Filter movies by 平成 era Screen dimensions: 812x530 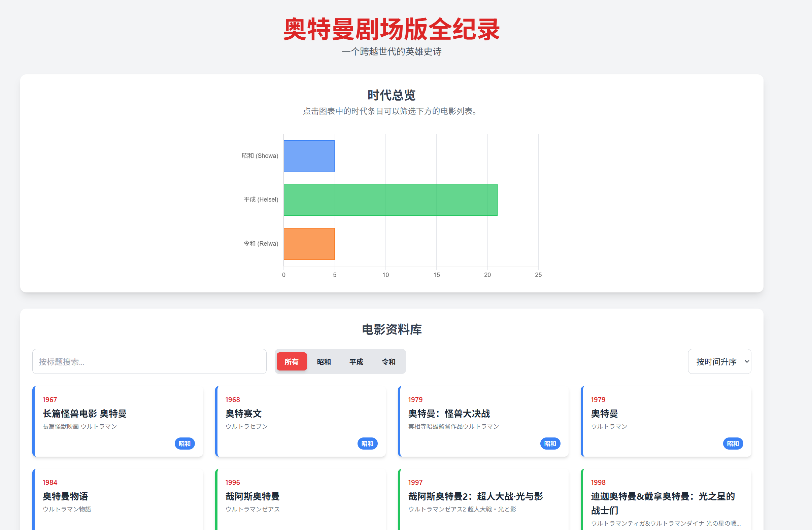(356, 361)
